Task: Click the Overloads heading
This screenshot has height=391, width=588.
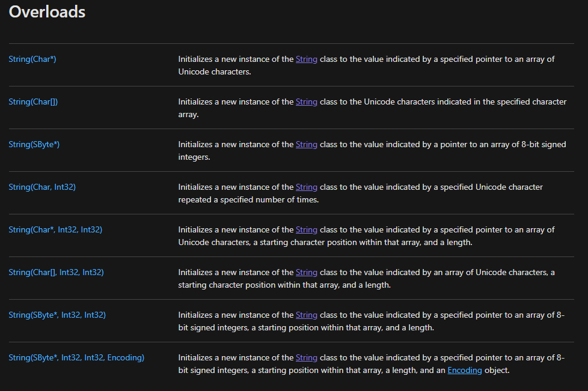Action: click(x=47, y=12)
